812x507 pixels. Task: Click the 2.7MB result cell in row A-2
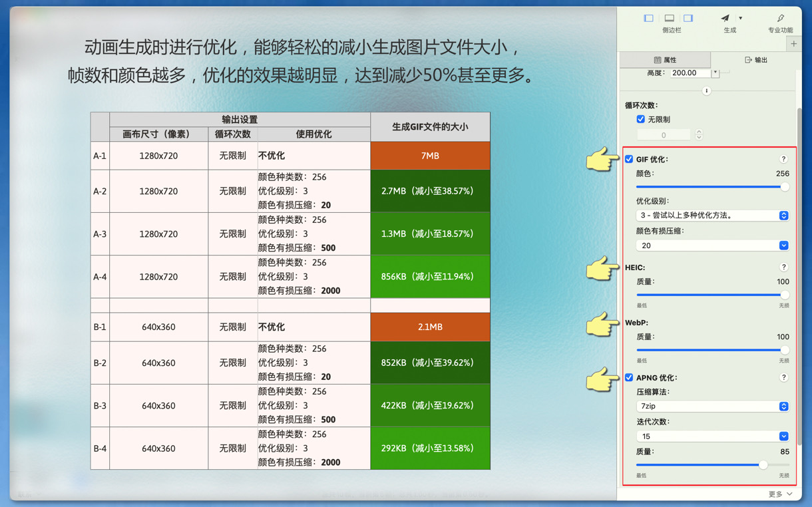point(430,191)
